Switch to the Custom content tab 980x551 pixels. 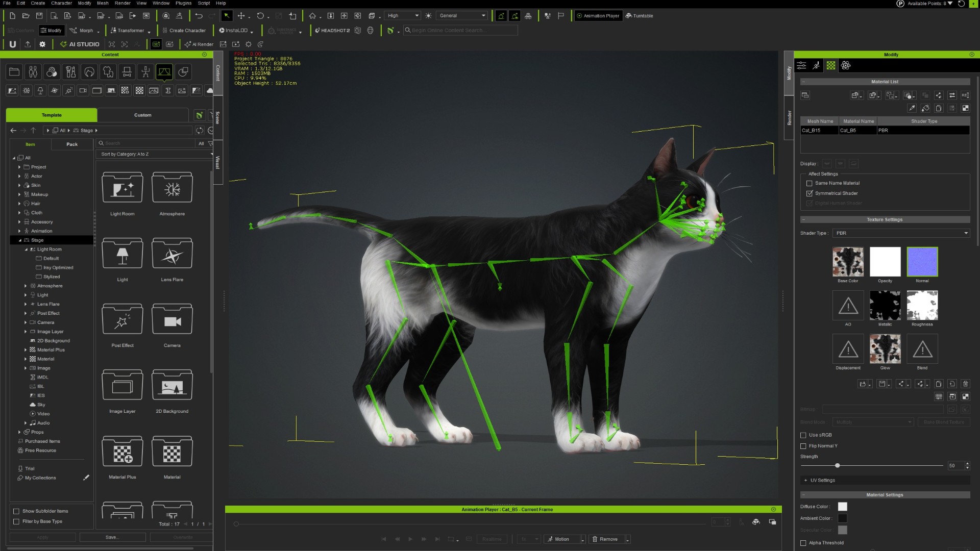click(143, 115)
